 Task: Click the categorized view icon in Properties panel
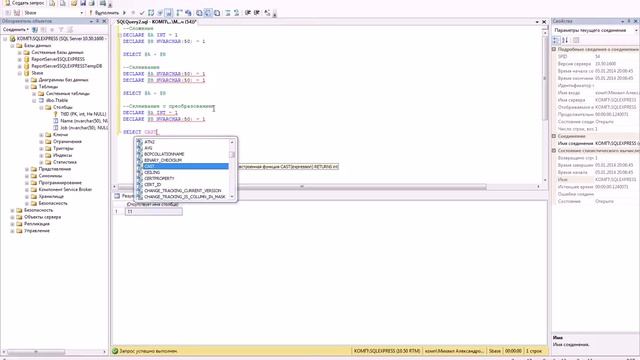(x=556, y=40)
